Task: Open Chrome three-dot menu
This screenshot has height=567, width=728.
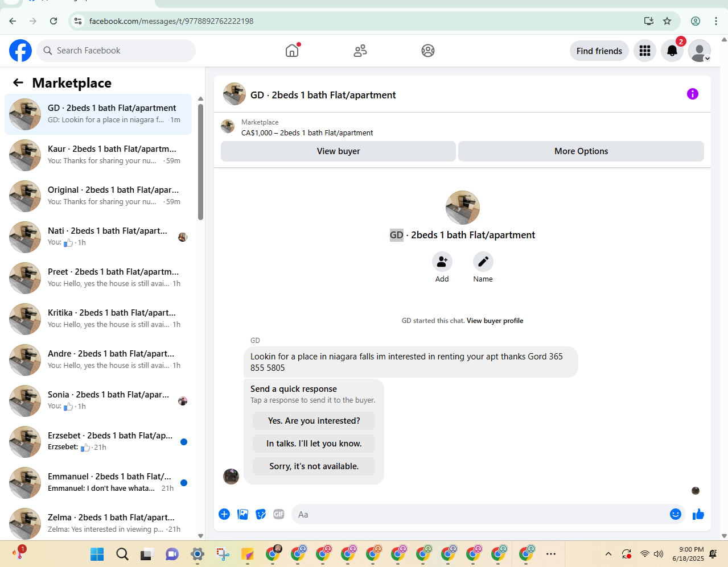Action: pos(716,21)
